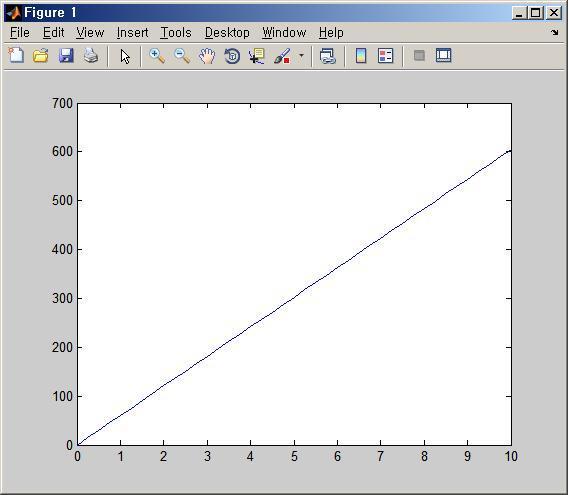Select the Brush data tool

pos(282,56)
